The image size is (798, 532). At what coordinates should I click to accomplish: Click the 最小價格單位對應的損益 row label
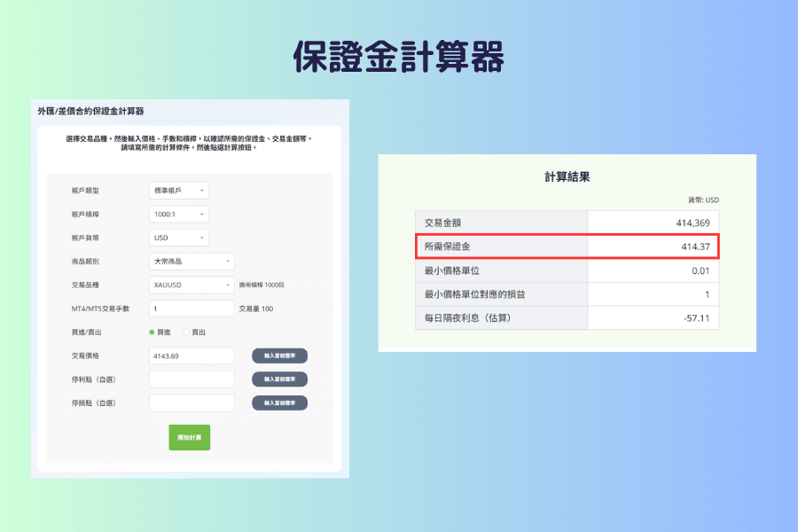pos(474,294)
